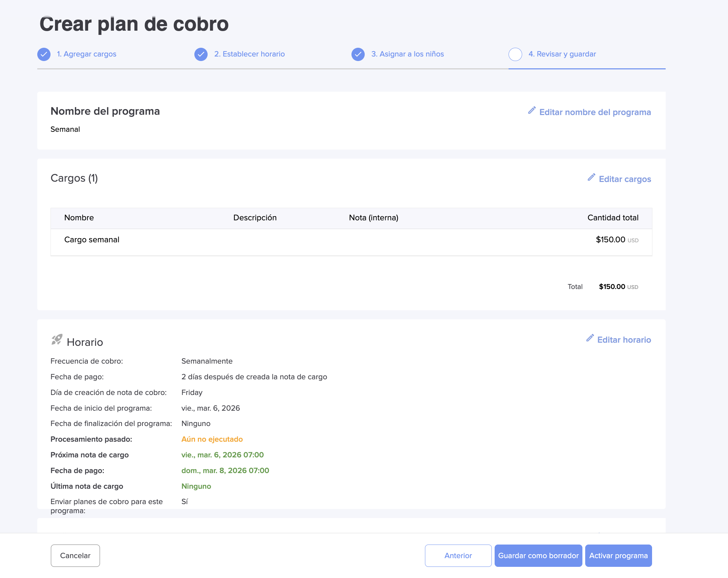Screen dimensions: 728x578
Task: Click the pencil icon beside Editar nombre del programa
Action: tap(532, 111)
